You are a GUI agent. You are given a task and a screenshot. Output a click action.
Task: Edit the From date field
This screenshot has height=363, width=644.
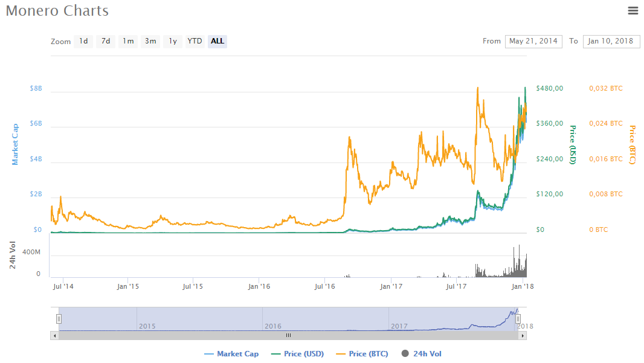533,41
